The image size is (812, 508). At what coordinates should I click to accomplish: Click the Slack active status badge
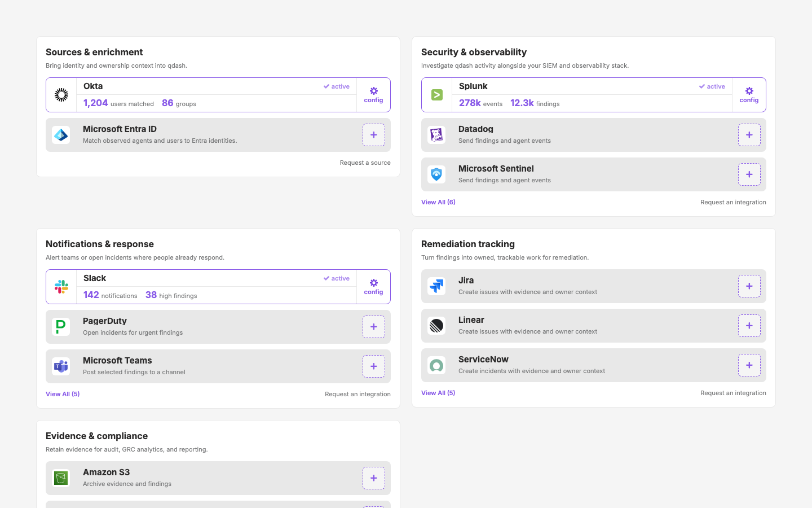point(336,278)
